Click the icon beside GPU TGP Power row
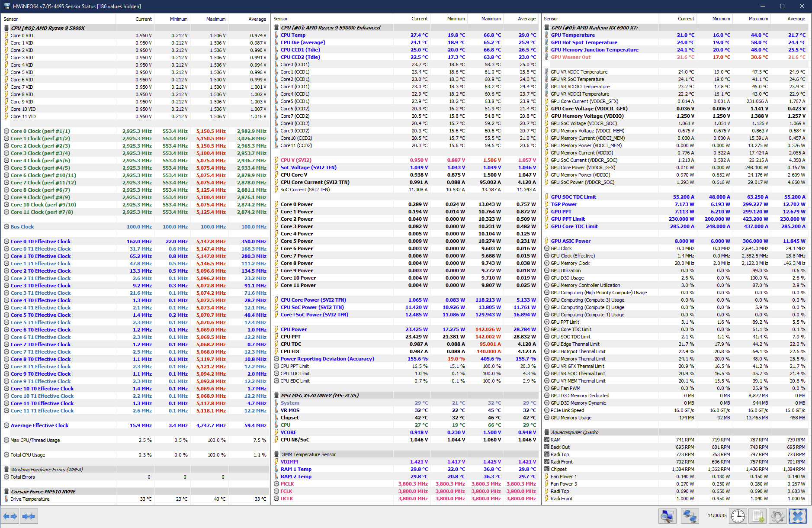This screenshot has width=812, height=528. pyautogui.click(x=547, y=204)
